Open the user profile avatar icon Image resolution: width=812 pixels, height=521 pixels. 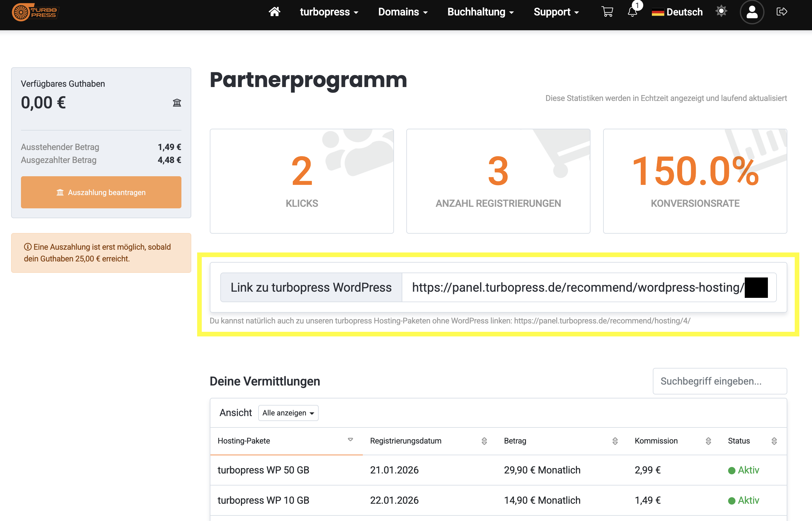tap(752, 12)
